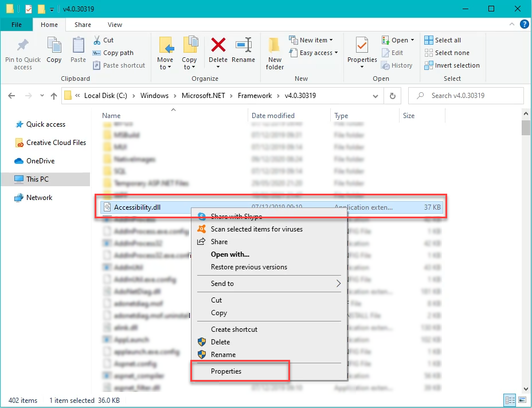Go back with the left arrow
The height and width of the screenshot is (408, 532).
[x=11, y=96]
